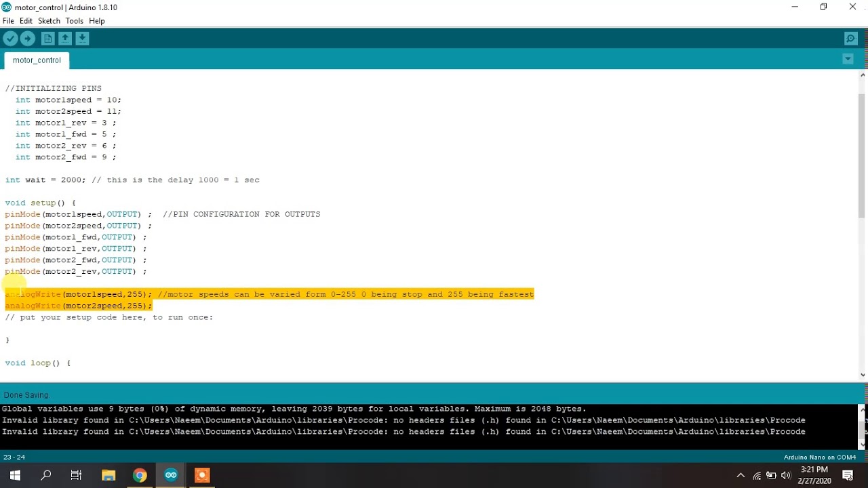Open the Edit menu
868x488 pixels.
[x=26, y=21]
